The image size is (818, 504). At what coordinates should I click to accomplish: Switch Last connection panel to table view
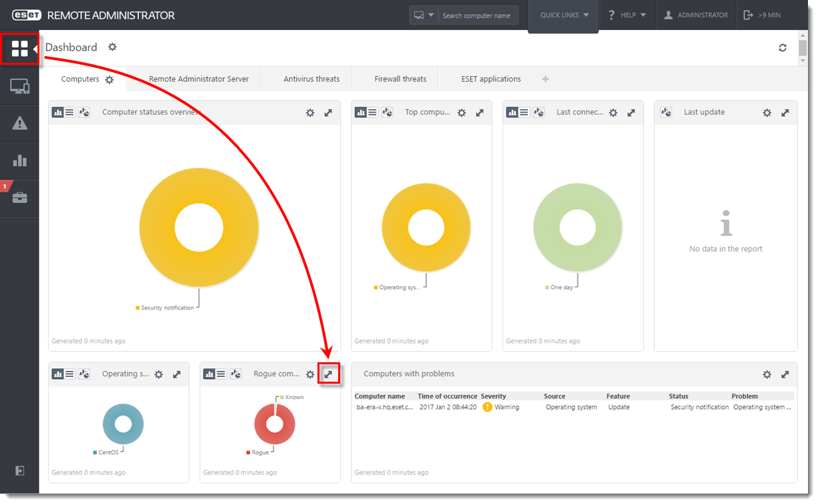click(x=524, y=112)
